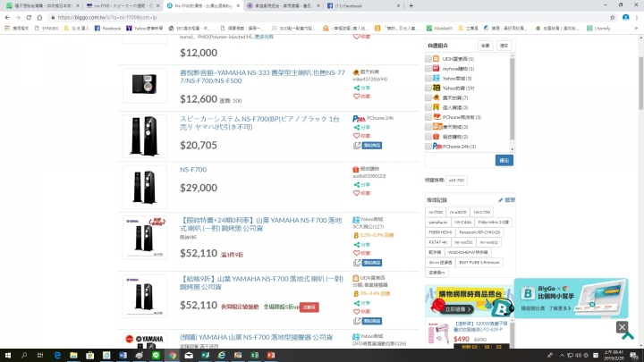
Task: Go to the browser home page
Action: [x=39, y=17]
